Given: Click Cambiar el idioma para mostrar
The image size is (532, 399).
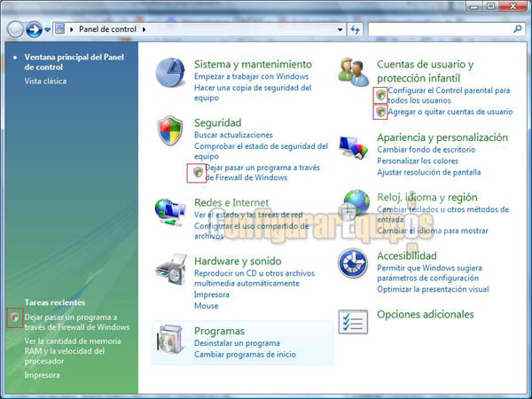Looking at the screenshot, I should [433, 231].
